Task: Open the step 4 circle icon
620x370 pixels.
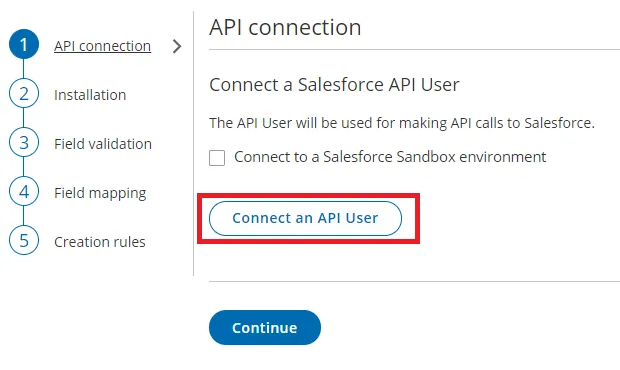Action: 24,192
